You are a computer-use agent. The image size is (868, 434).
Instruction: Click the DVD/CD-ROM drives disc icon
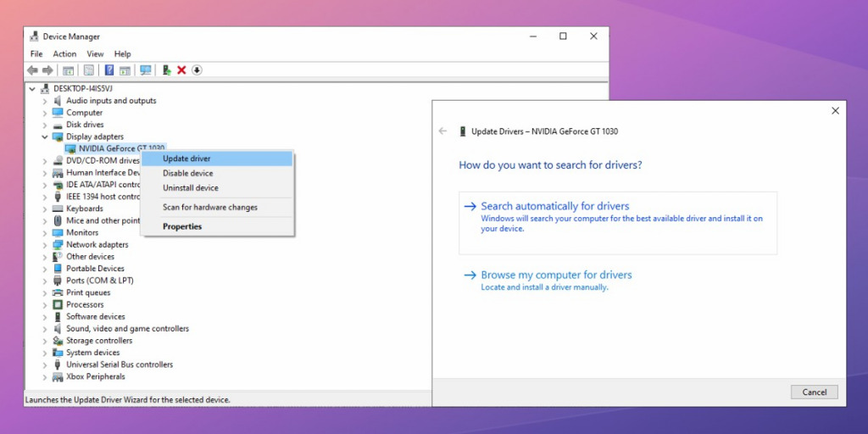point(58,160)
